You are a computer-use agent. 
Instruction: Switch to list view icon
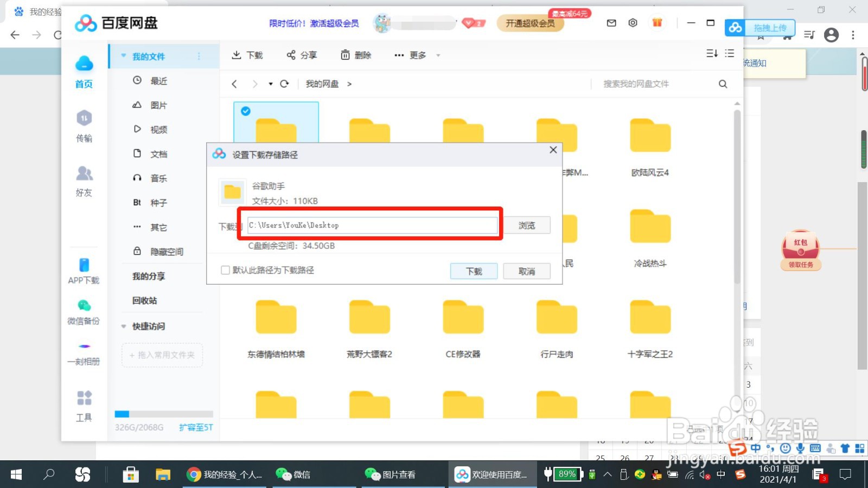730,54
